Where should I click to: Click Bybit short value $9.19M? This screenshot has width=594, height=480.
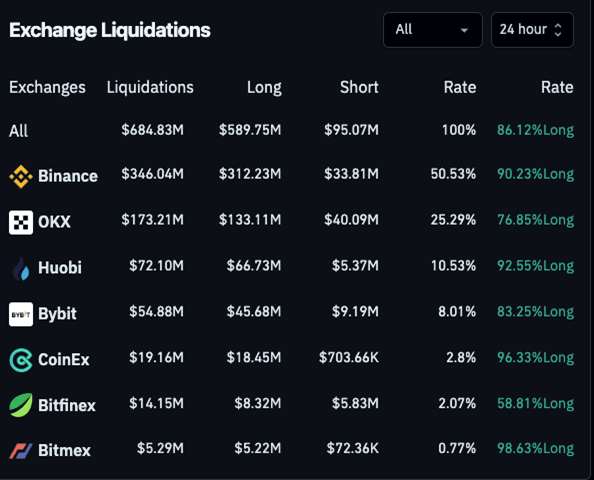355,311
